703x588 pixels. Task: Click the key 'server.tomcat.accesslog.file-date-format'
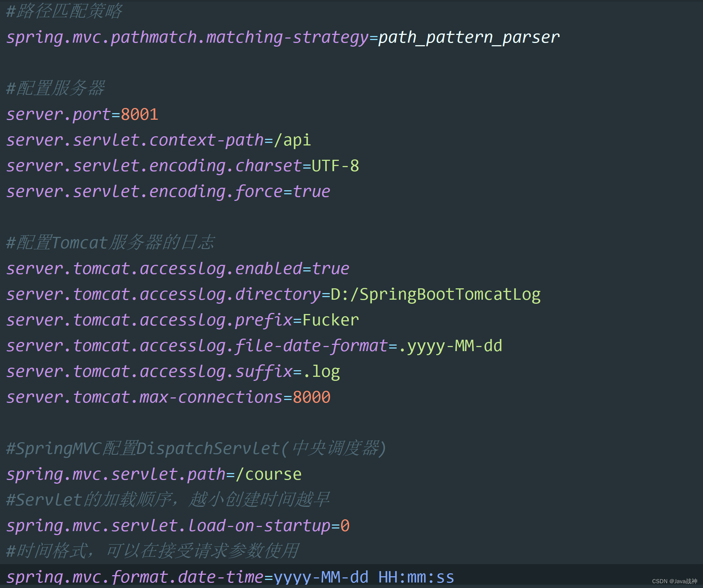tap(197, 346)
